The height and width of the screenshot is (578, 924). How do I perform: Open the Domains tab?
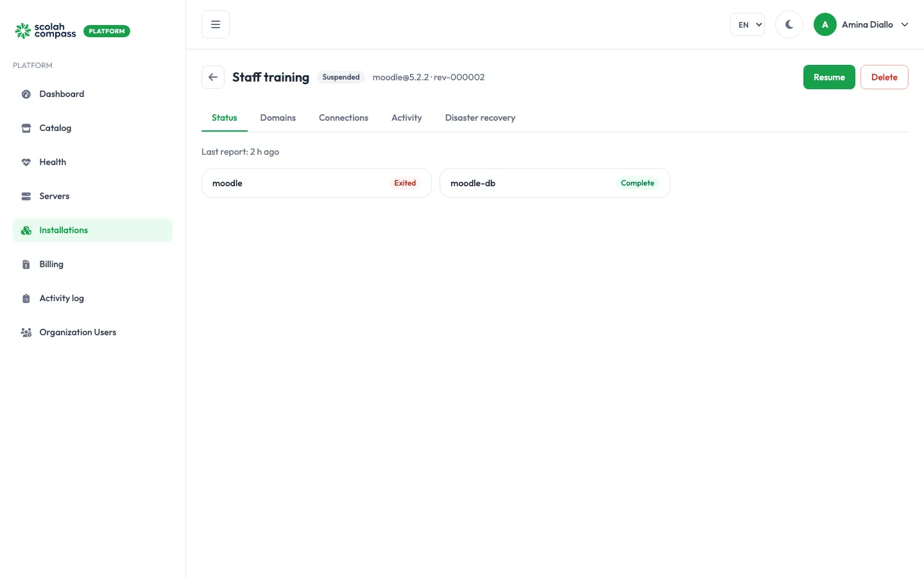pyautogui.click(x=278, y=118)
